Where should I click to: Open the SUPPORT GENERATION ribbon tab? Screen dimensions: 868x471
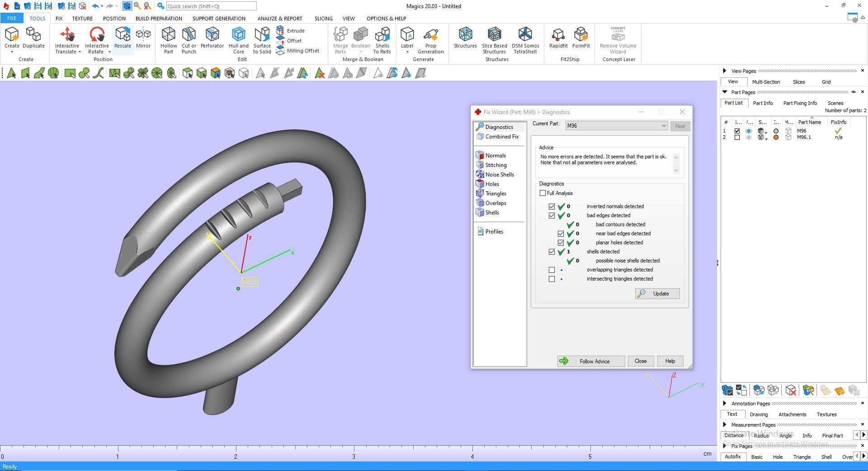point(219,19)
